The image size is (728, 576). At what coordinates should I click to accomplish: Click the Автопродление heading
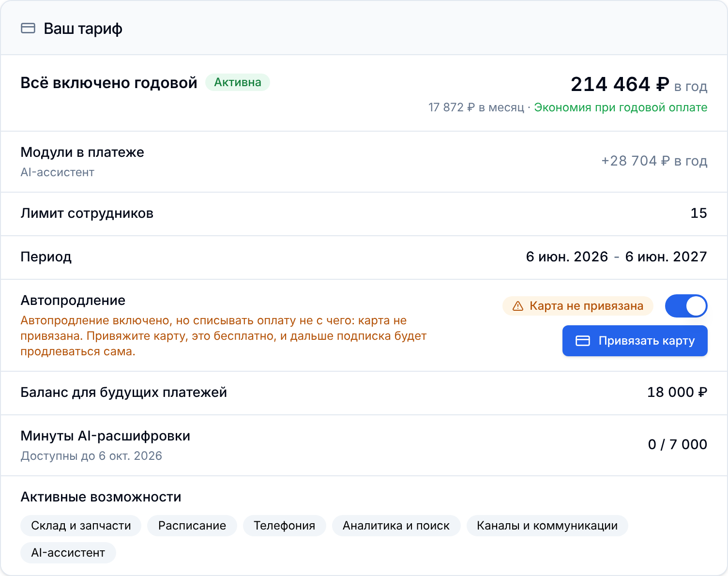pyautogui.click(x=73, y=301)
